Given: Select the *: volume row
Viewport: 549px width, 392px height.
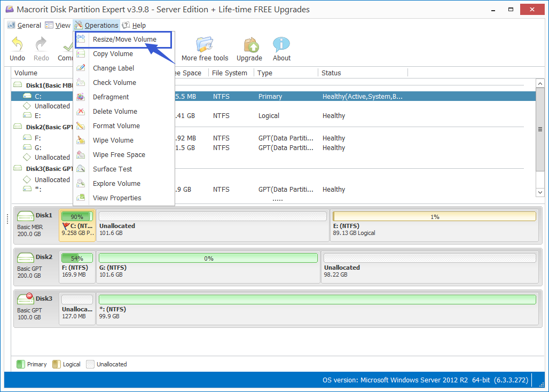Looking at the screenshot, I should point(273,190).
